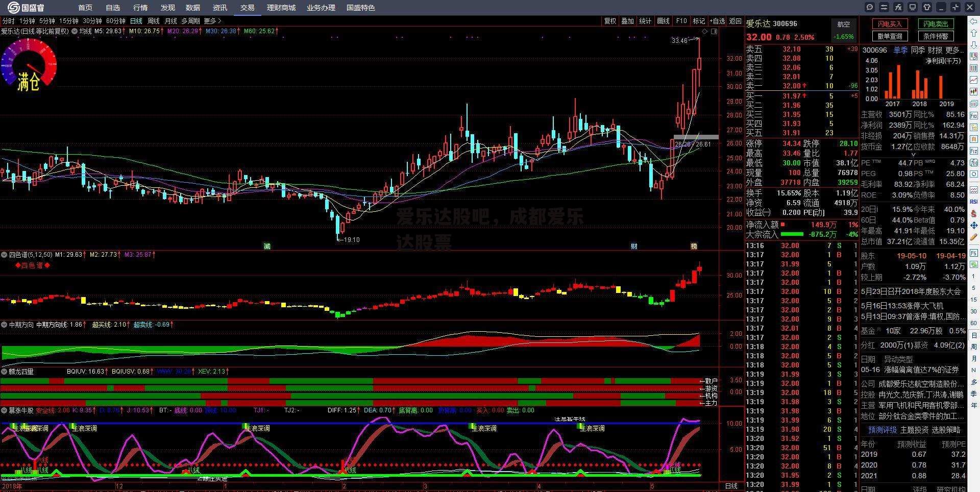
Task: Click the 航空 sector tag
Action: pyautogui.click(x=844, y=24)
